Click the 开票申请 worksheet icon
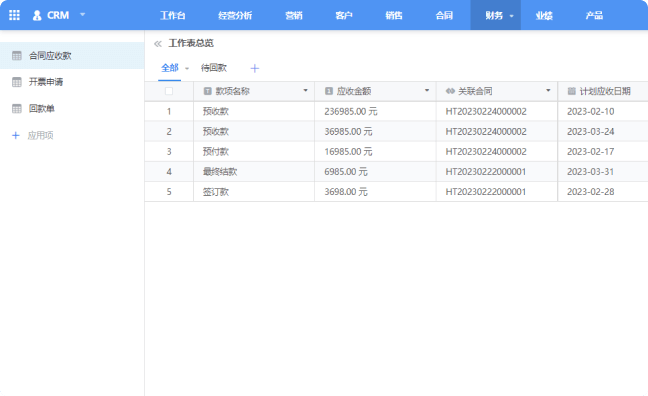The height and width of the screenshot is (396, 648). tap(17, 82)
